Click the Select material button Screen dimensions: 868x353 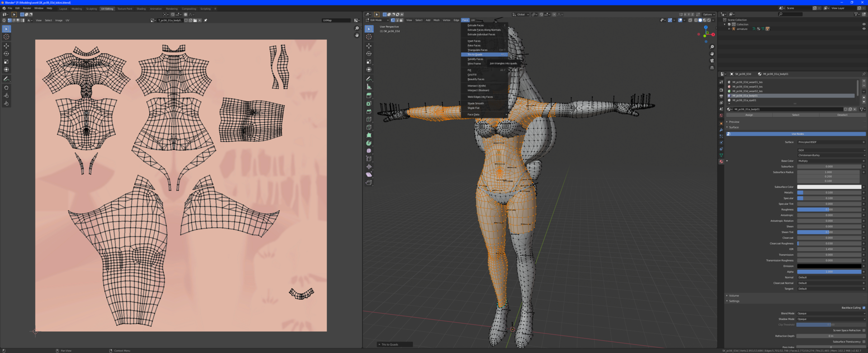(x=796, y=115)
